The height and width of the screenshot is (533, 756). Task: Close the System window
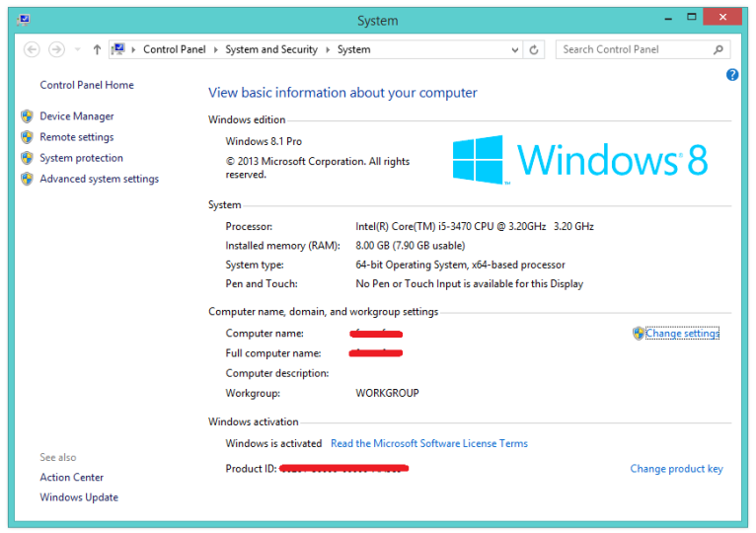pyautogui.click(x=722, y=18)
